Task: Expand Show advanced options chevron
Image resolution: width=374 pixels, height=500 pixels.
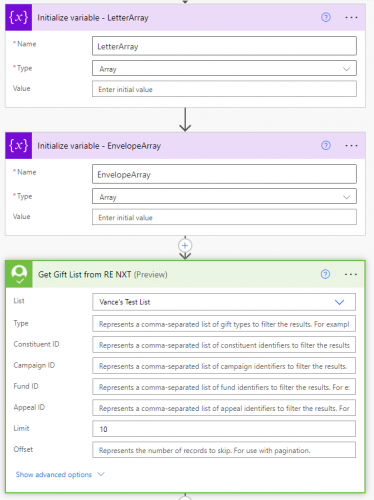Action: (x=101, y=474)
